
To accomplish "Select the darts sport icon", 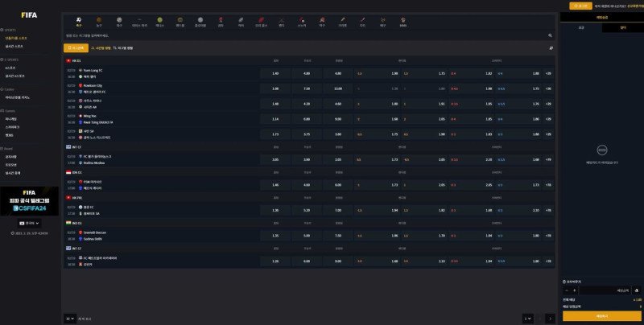I will [x=363, y=19].
